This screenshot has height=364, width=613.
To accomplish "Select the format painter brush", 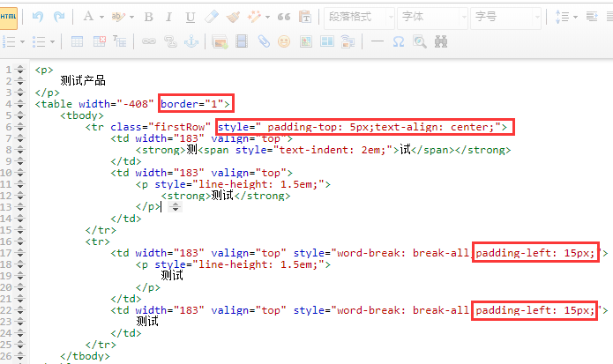I will click(233, 17).
